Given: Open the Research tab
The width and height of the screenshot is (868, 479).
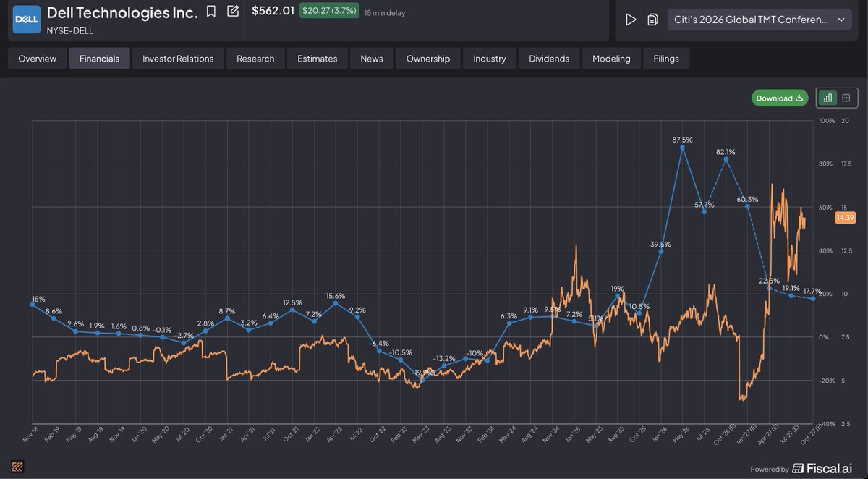Looking at the screenshot, I should 255,59.
